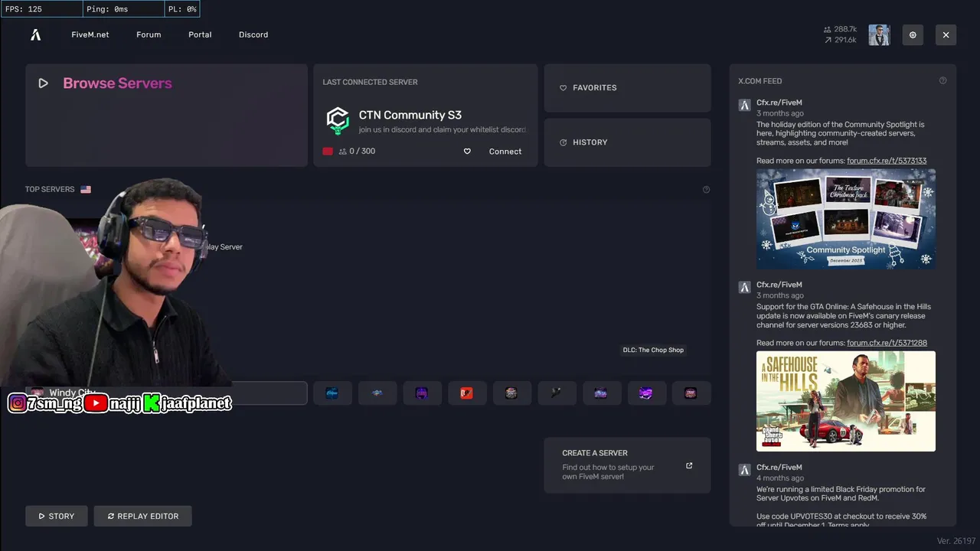
Task: Change region via the Top Servers US flag
Action: tap(86, 189)
